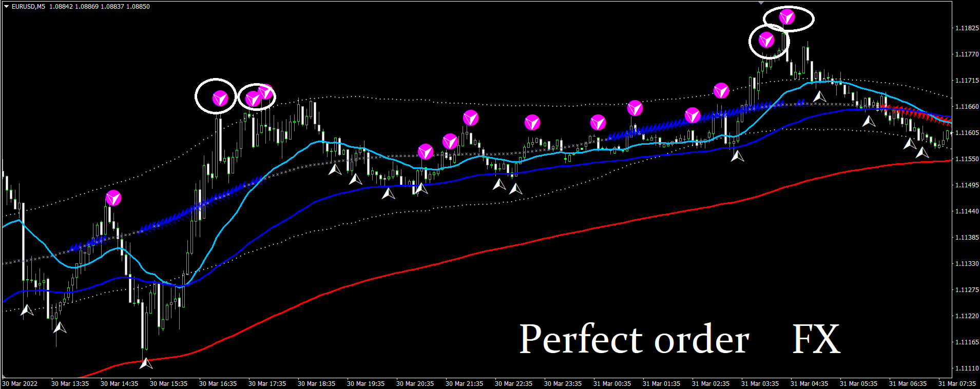Screen dimensions: 980x389
Task: Click the 1.11495 price scale label
Action: (x=967, y=185)
